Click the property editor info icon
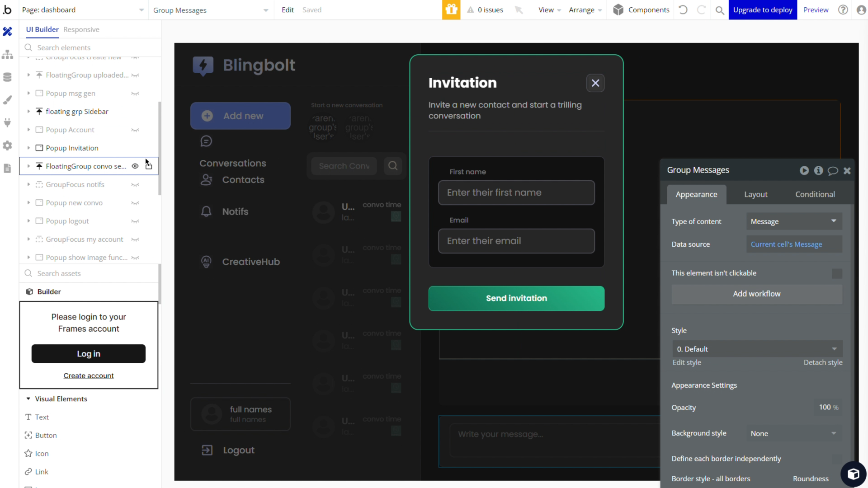The width and height of the screenshot is (868, 488). (x=818, y=170)
